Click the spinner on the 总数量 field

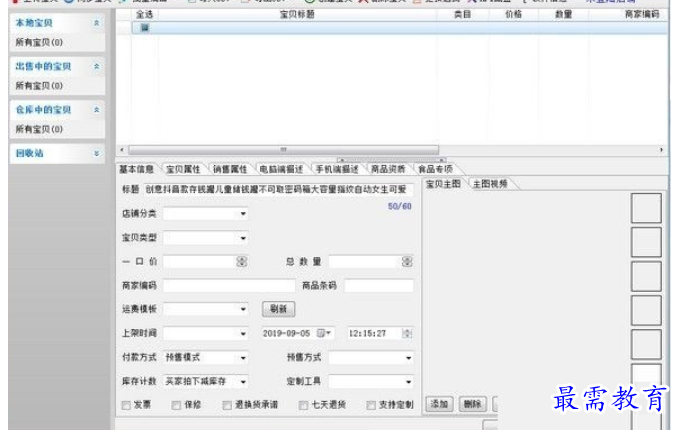(407, 261)
